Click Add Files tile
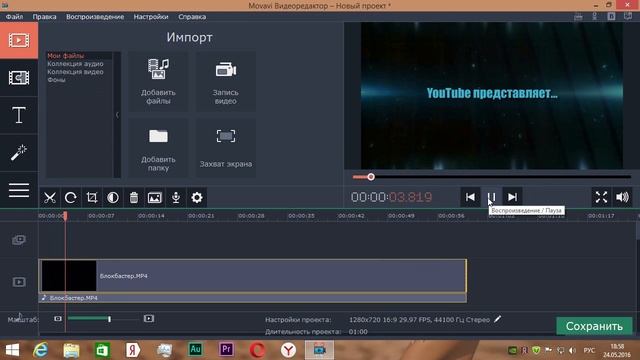 point(158,82)
